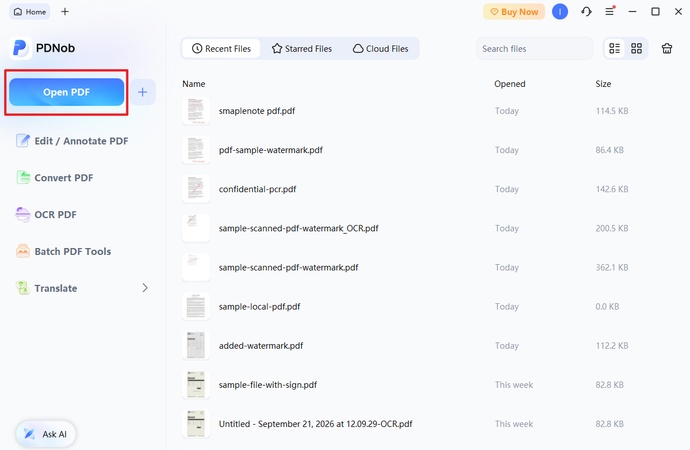Screen dimensions: 690x450
Task: Click the Buy Now button
Action: point(514,12)
